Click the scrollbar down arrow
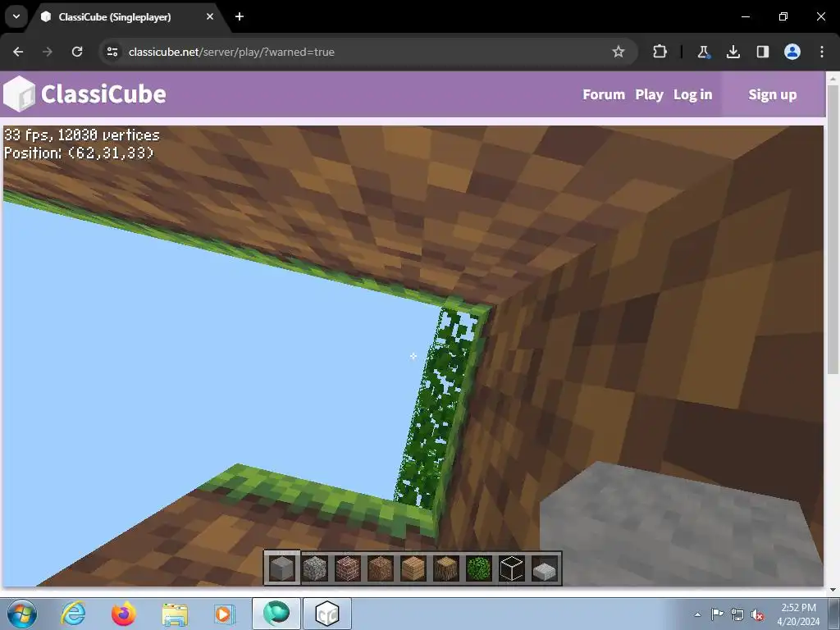This screenshot has height=630, width=840. click(833, 589)
